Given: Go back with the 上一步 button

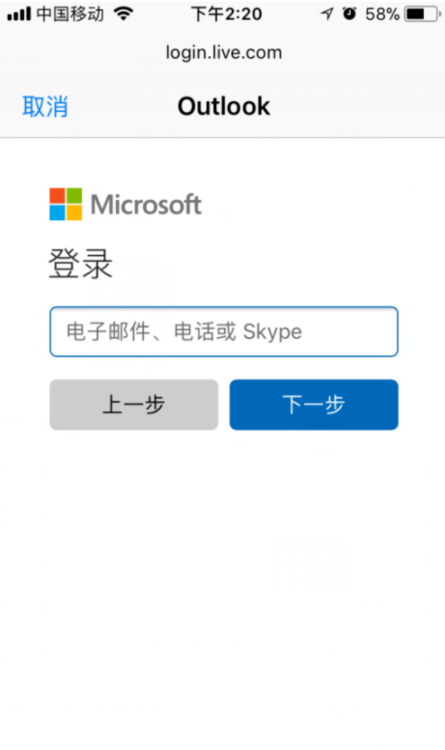Looking at the screenshot, I should pyautogui.click(x=134, y=405).
